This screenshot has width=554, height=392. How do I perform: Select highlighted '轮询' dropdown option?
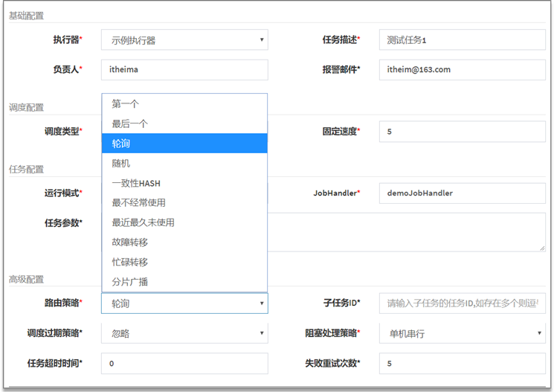point(184,144)
